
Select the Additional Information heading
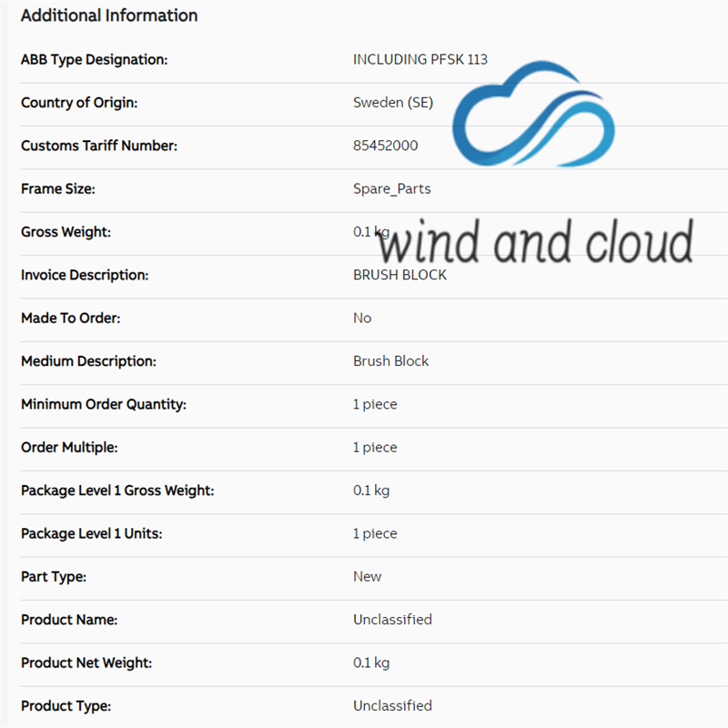click(109, 15)
